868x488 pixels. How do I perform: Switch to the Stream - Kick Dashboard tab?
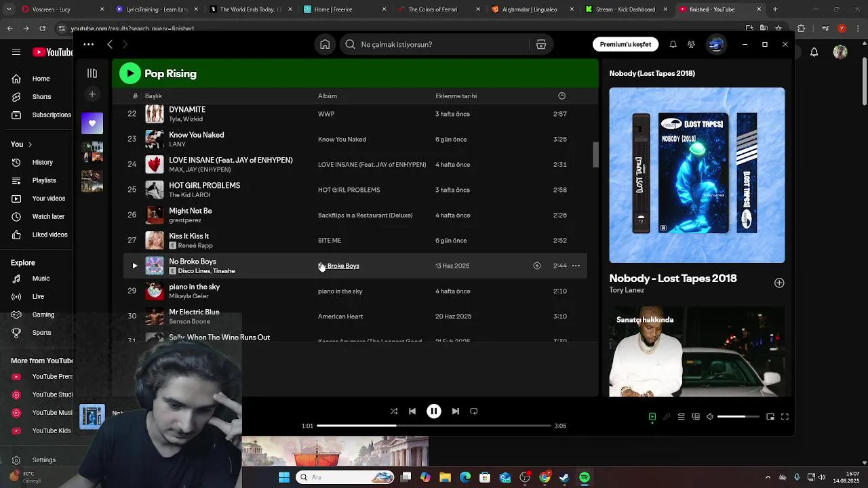coord(625,9)
